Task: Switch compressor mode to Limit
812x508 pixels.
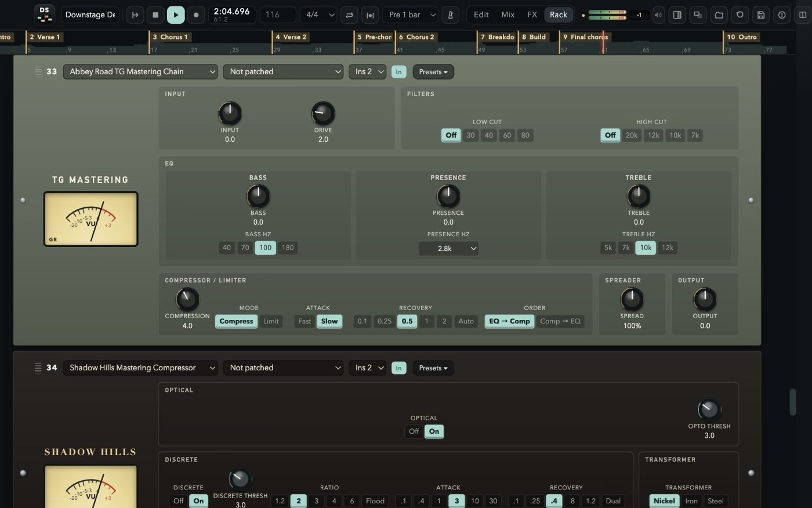Action: click(271, 321)
